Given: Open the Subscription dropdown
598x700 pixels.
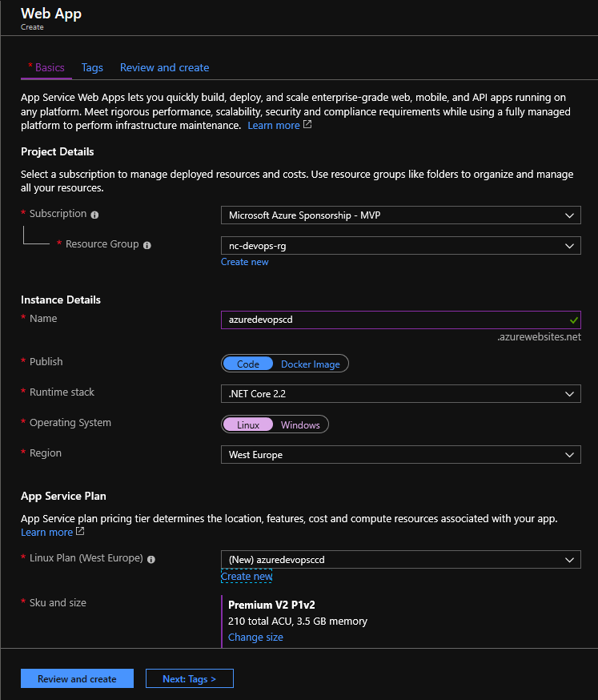Looking at the screenshot, I should pos(401,215).
